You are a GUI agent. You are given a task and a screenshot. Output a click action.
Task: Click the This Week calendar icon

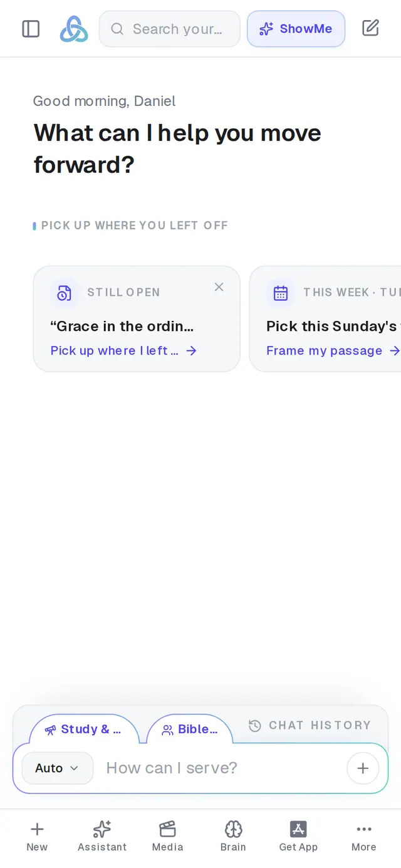[x=281, y=293]
